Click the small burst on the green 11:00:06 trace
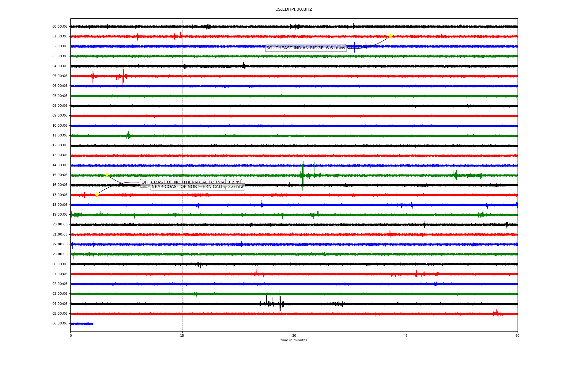 (128, 135)
